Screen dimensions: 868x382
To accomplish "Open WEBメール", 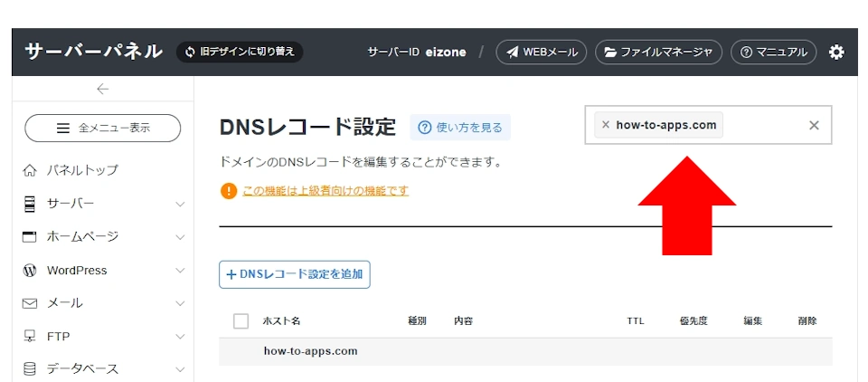I will pyautogui.click(x=541, y=53).
